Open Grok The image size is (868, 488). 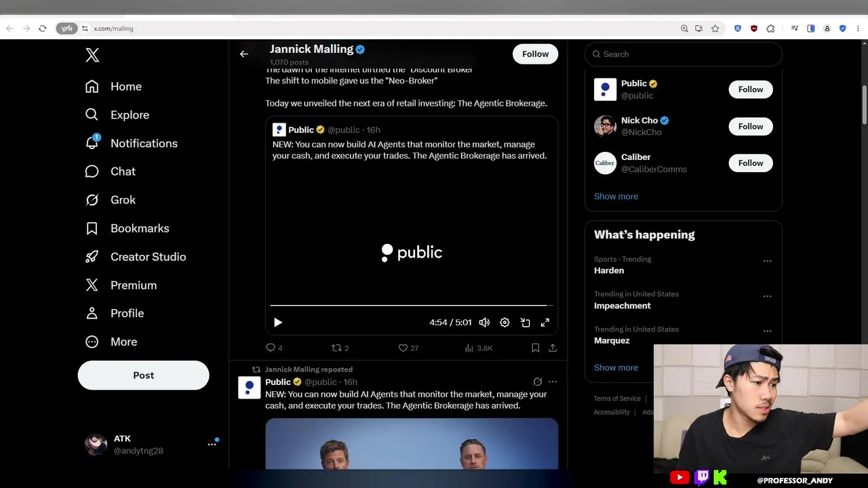coord(110,200)
